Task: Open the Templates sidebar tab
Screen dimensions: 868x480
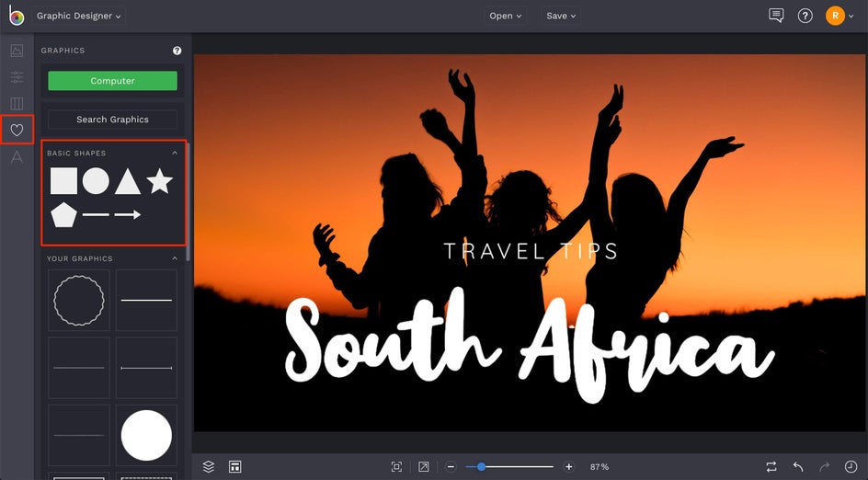Action: pos(17,104)
